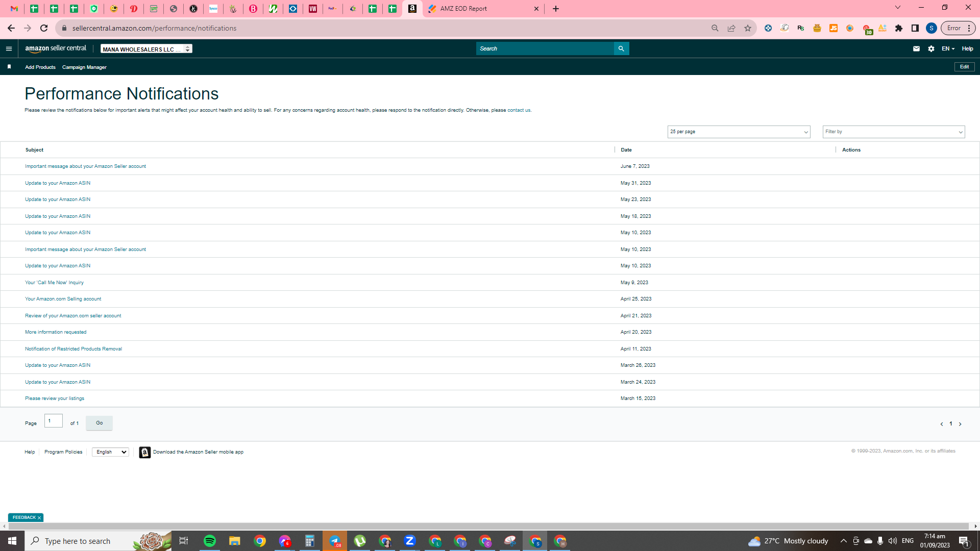Image resolution: width=980 pixels, height=551 pixels.
Task: Go to previous page arrow in pagination
Action: pyautogui.click(x=942, y=424)
